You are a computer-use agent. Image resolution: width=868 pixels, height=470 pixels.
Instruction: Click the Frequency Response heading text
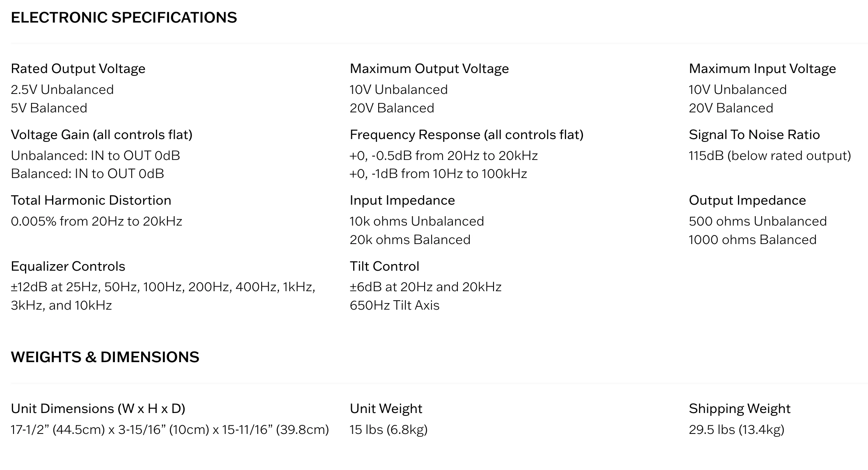pos(466,135)
